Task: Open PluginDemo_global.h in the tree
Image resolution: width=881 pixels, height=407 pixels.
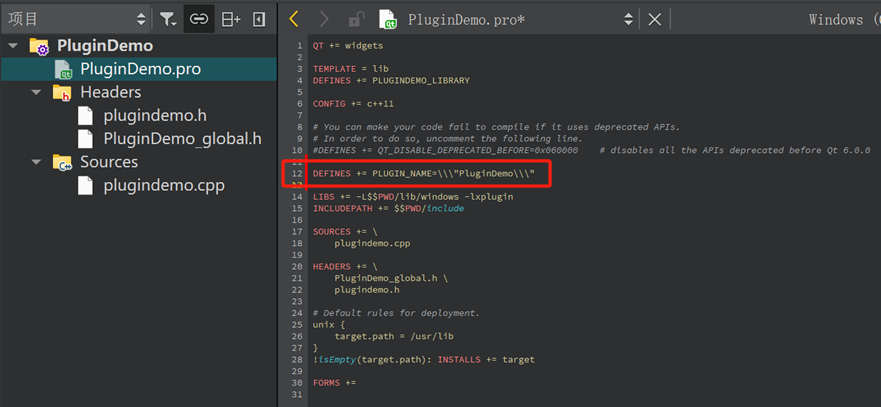Action: coord(182,138)
